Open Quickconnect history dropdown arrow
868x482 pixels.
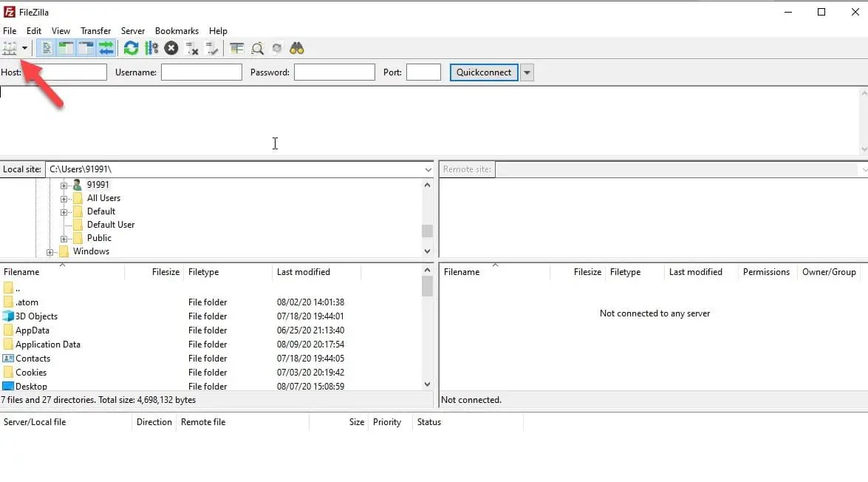click(x=527, y=72)
